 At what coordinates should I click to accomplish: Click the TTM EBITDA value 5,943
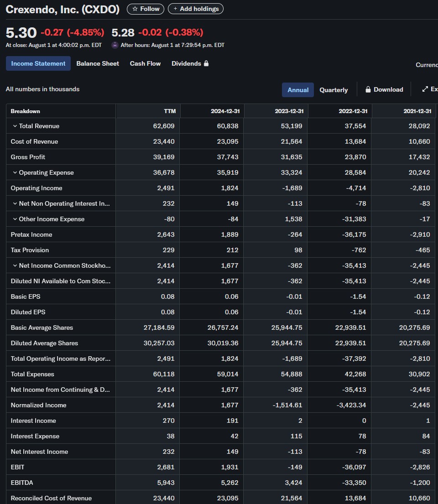(166, 483)
